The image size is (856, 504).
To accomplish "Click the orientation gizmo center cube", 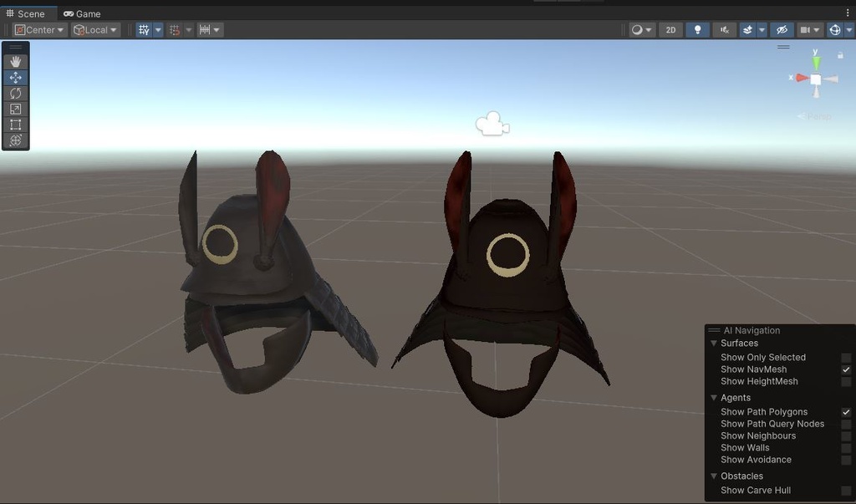I will (x=816, y=79).
